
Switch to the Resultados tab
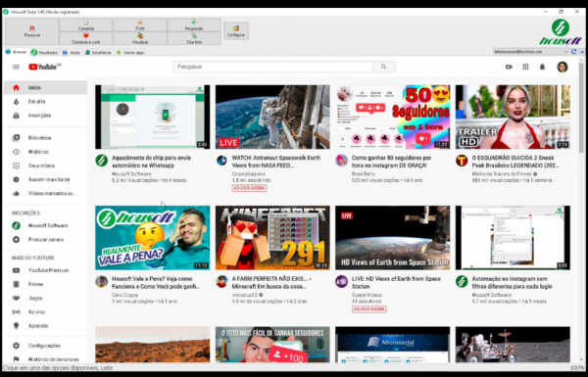45,53
